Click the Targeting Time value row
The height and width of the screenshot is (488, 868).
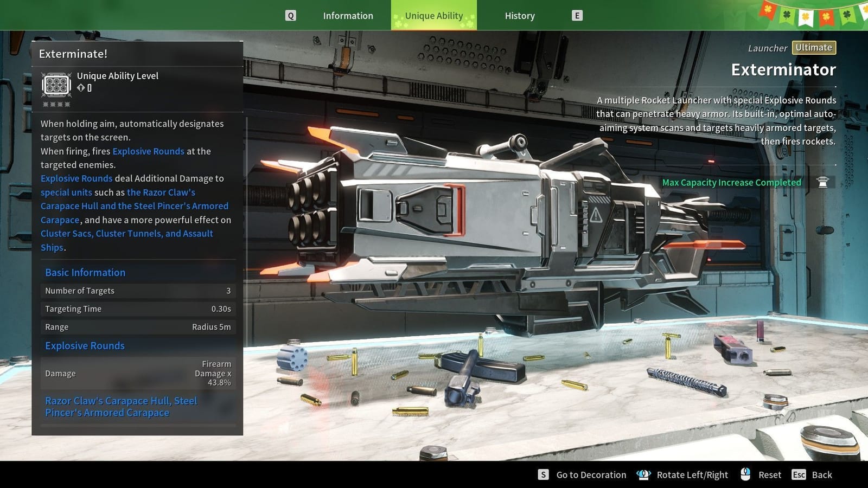(137, 309)
